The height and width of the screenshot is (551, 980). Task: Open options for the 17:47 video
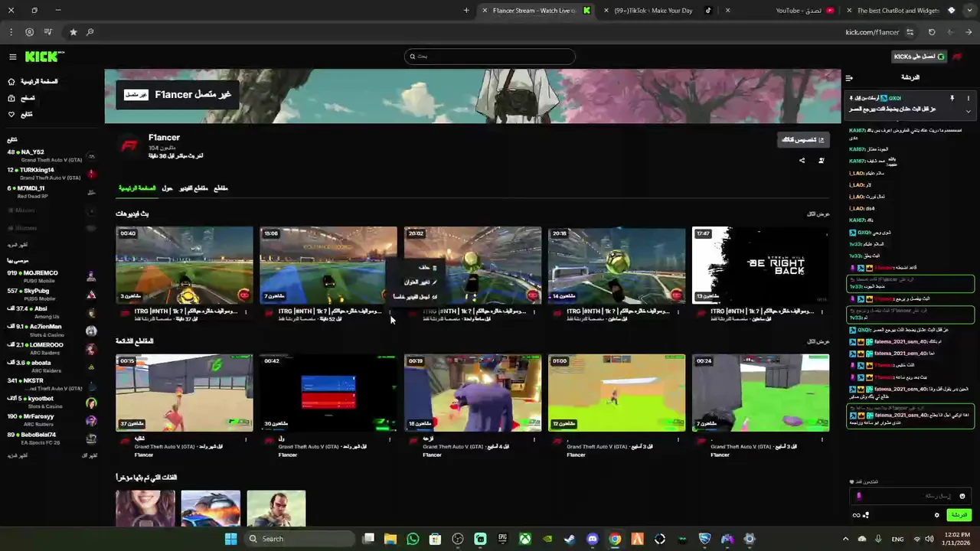(822, 312)
